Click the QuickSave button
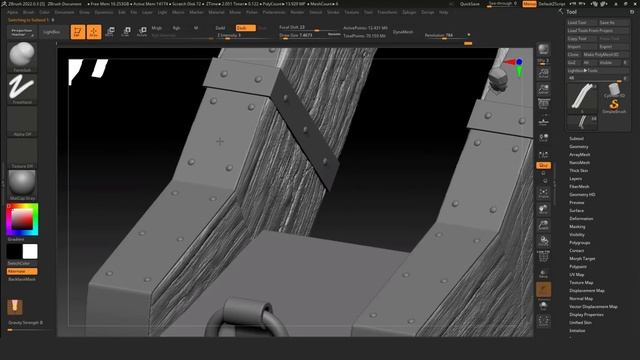This screenshot has width=640, height=360. (x=470, y=4)
